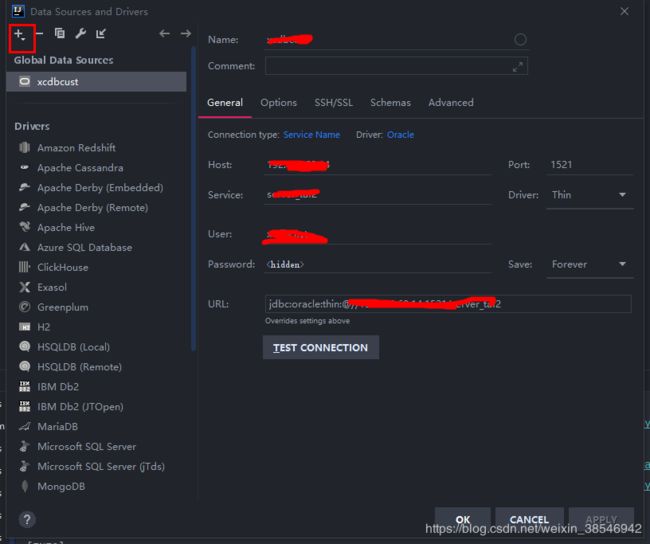This screenshot has height=544, width=650.
Task: Open the Thin driver dropdown
Action: 589,195
